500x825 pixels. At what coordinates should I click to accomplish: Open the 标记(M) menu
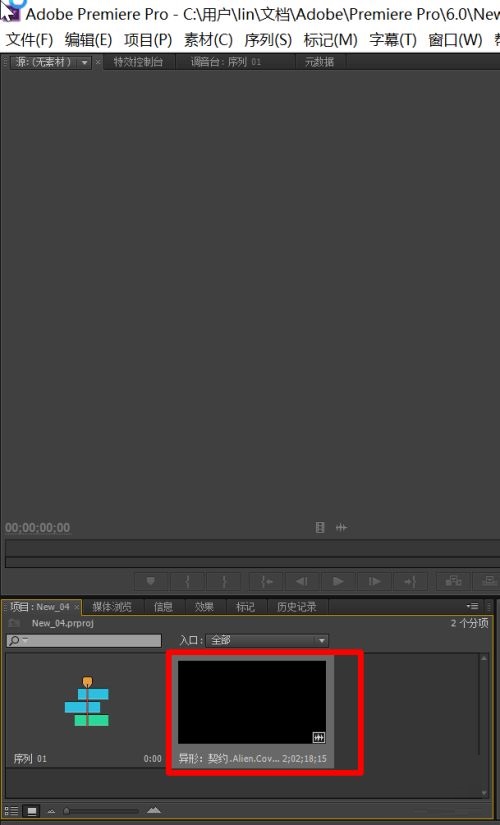331,39
